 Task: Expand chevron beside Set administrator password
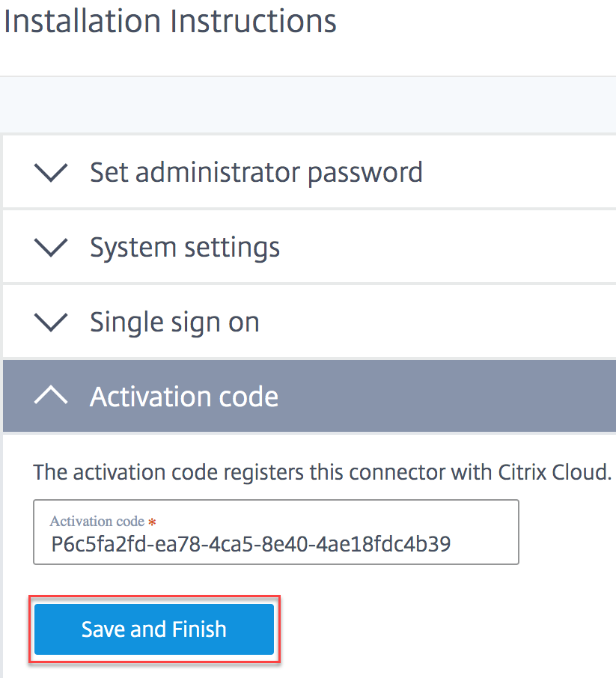click(x=51, y=173)
